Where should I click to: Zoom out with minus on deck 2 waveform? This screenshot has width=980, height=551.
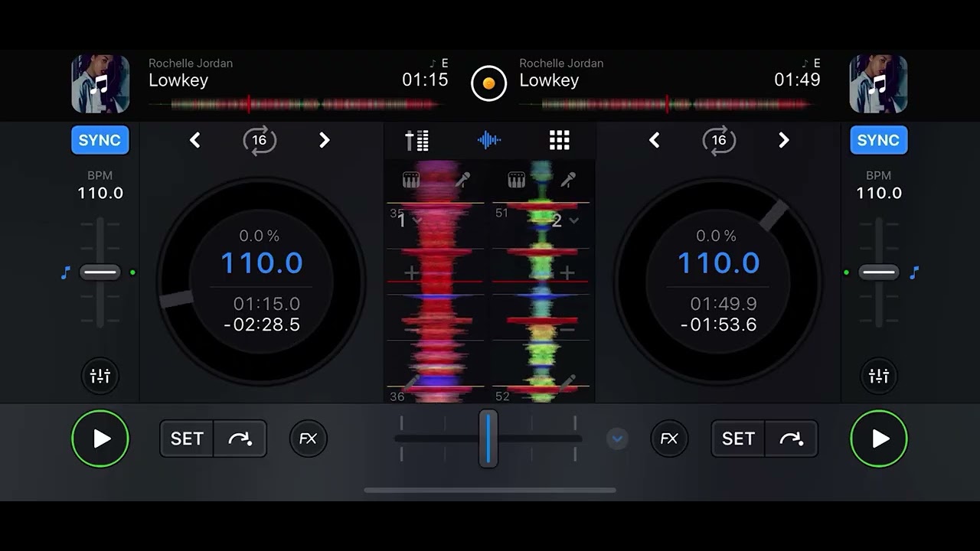(x=567, y=330)
